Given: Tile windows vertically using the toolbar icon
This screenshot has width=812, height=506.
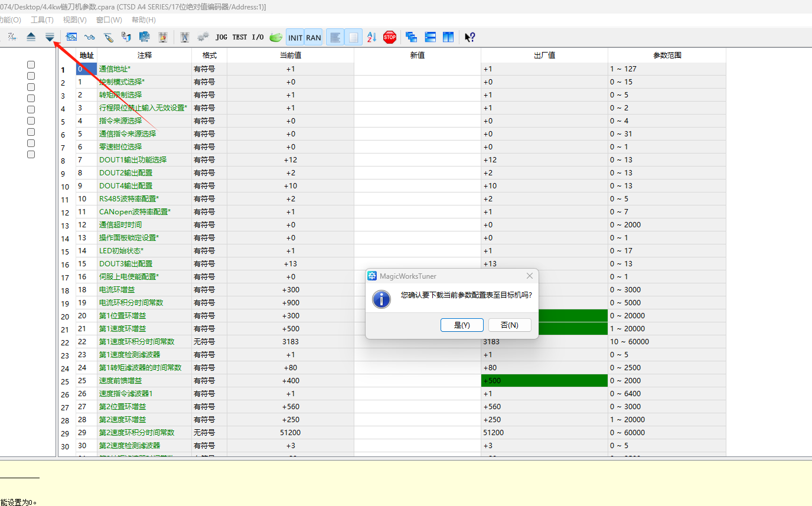Looking at the screenshot, I should (x=448, y=37).
